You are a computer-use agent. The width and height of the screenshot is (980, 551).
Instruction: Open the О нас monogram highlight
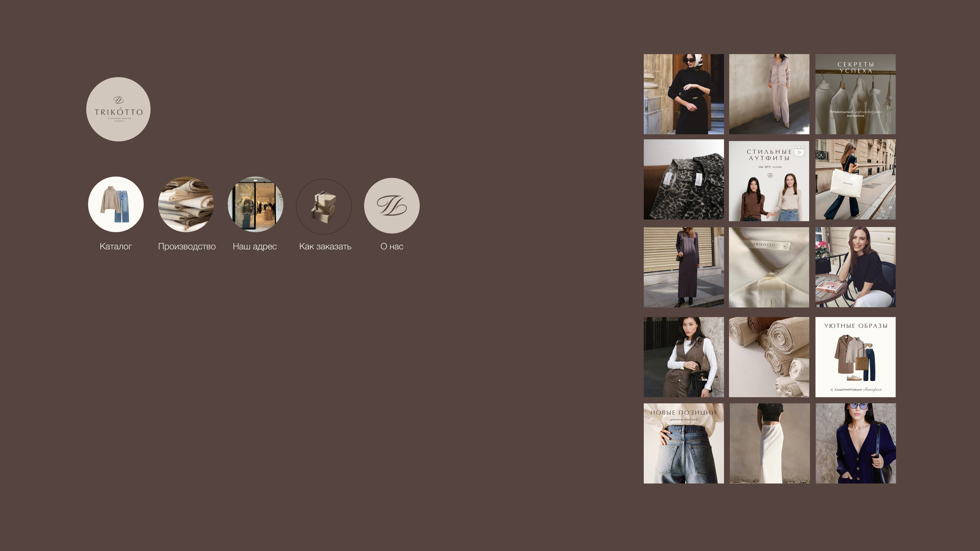[x=392, y=206]
